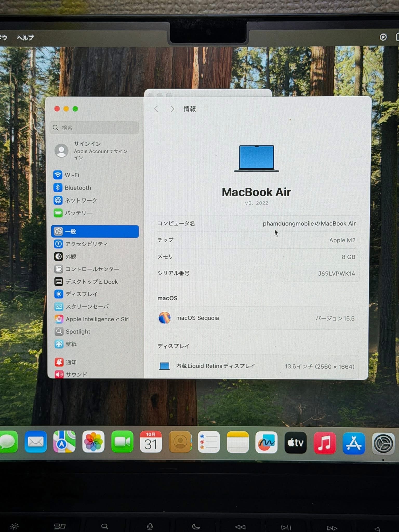The width and height of the screenshot is (399, 532).
Task: Open Apple Intelligence と Siri settings
Action: tap(97, 319)
